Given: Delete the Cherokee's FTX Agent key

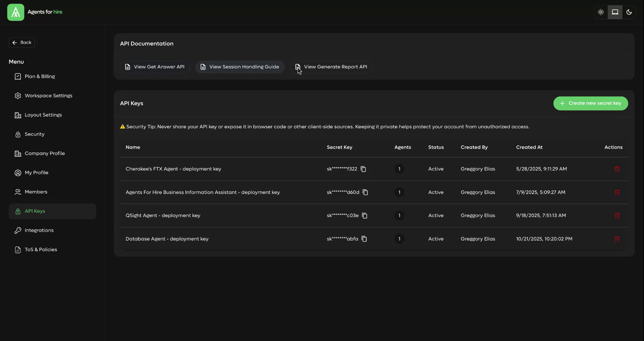Looking at the screenshot, I should [617, 169].
